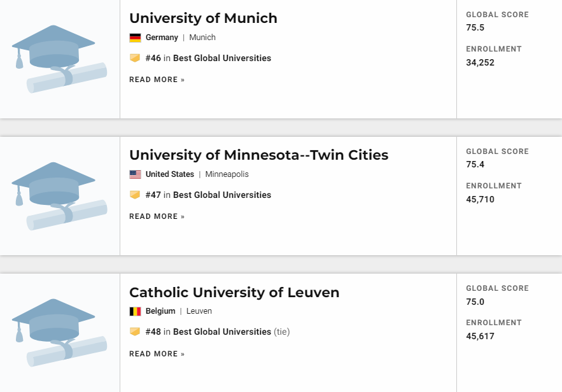Open Best Global Universities link for #46
This screenshot has height=392, width=562.
[221, 58]
